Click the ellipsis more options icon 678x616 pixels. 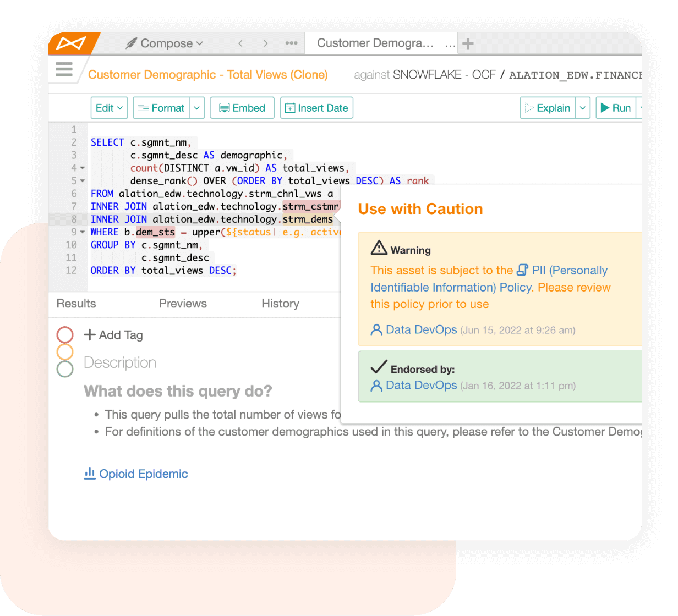[291, 43]
